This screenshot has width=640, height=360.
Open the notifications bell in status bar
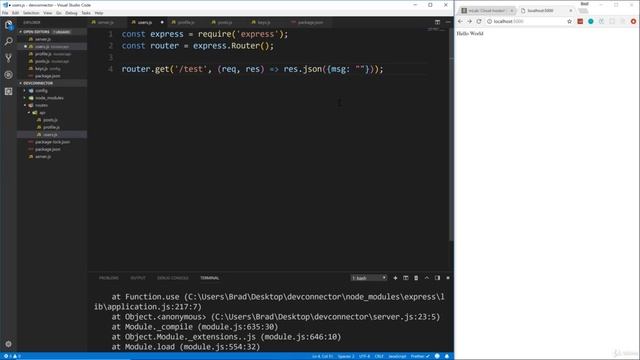447,356
